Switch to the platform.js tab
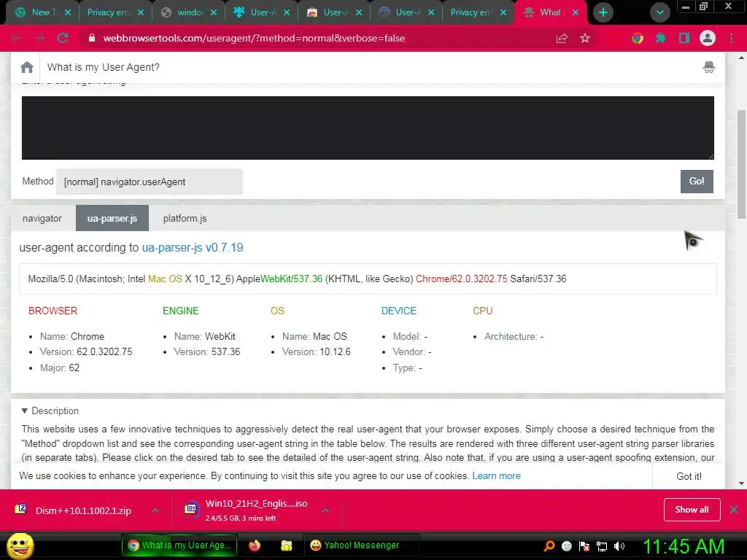This screenshot has width=747, height=560. (185, 218)
